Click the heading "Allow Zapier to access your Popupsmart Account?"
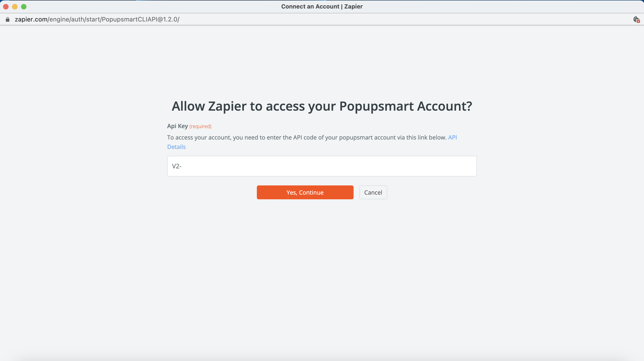This screenshot has width=644, height=361. coord(322,106)
